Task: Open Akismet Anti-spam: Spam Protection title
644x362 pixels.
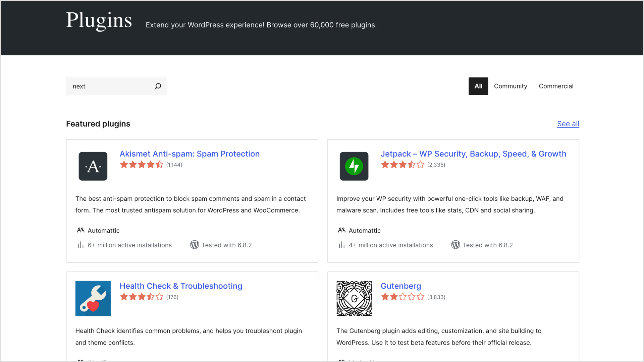Action: click(190, 154)
